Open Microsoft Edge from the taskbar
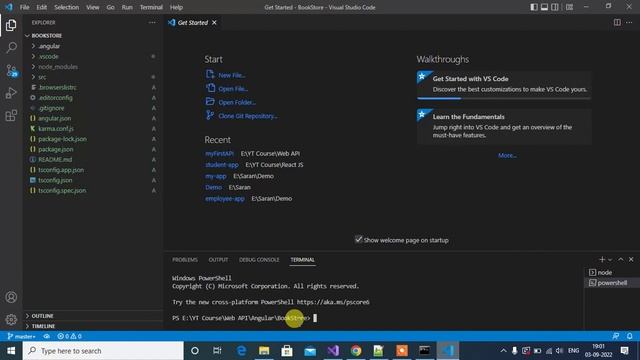 point(241,351)
